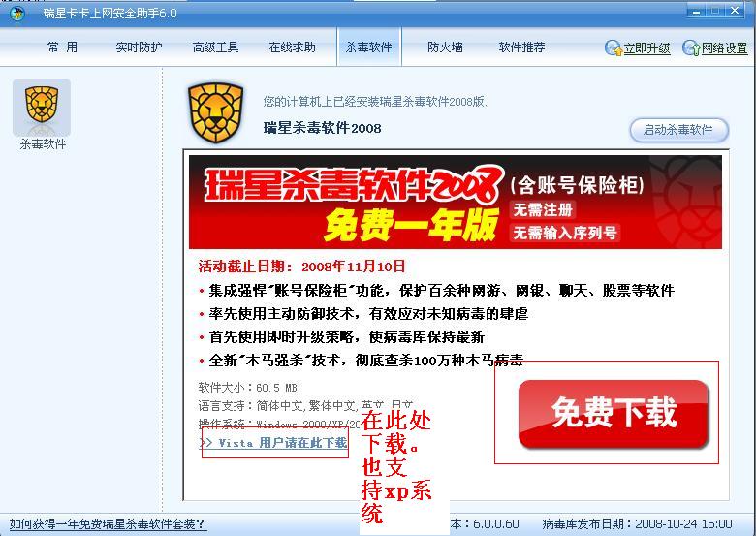Click the 立即升级 globe upgrade icon
Viewport: 756px width, 536px height.
614,47
